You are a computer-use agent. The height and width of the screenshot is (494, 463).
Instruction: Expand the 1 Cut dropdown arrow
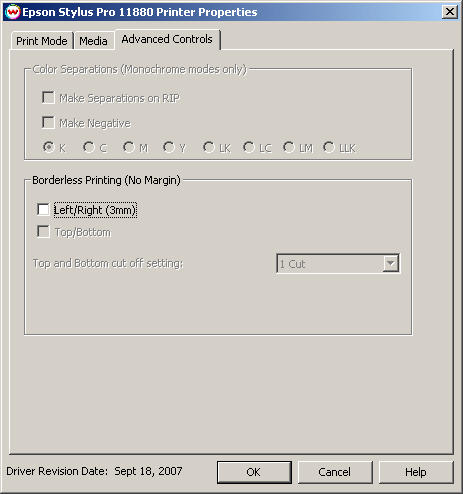391,264
